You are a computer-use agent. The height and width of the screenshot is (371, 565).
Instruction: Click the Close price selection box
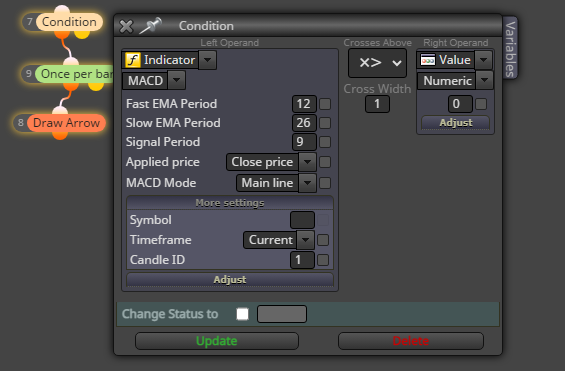(262, 162)
